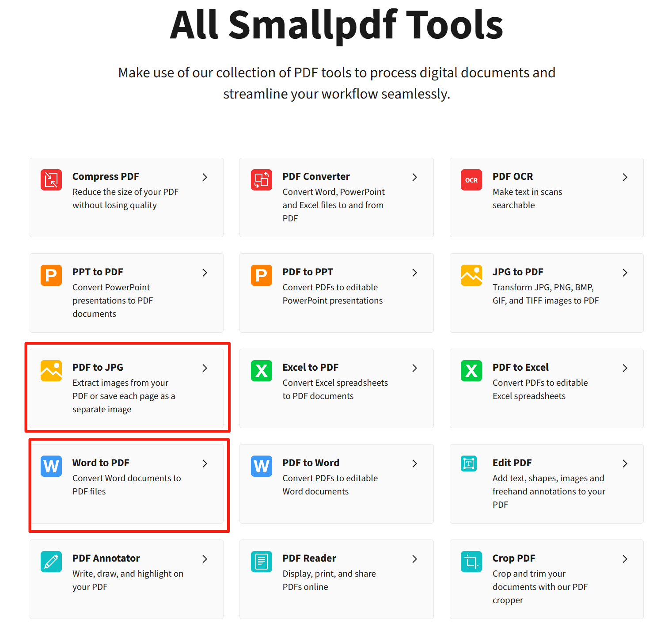Click the yellow JPG to PDF icon
672x627 pixels.
[471, 275]
